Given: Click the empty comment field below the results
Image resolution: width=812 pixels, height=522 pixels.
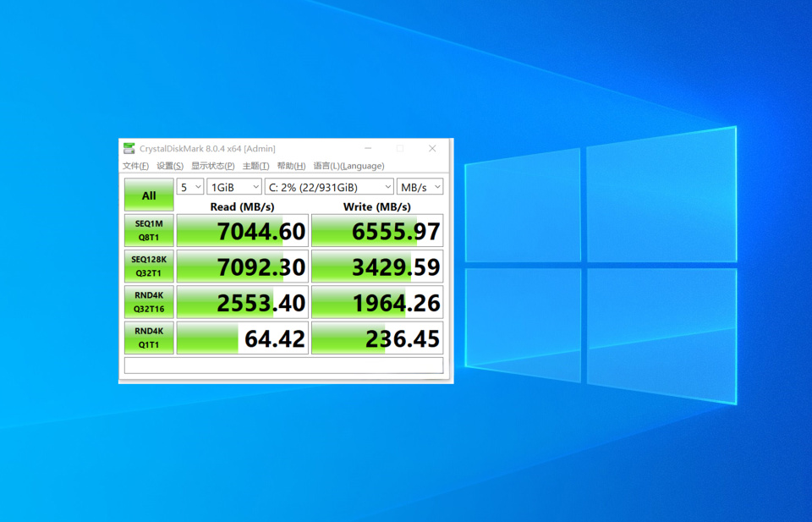Looking at the screenshot, I should coord(284,365).
